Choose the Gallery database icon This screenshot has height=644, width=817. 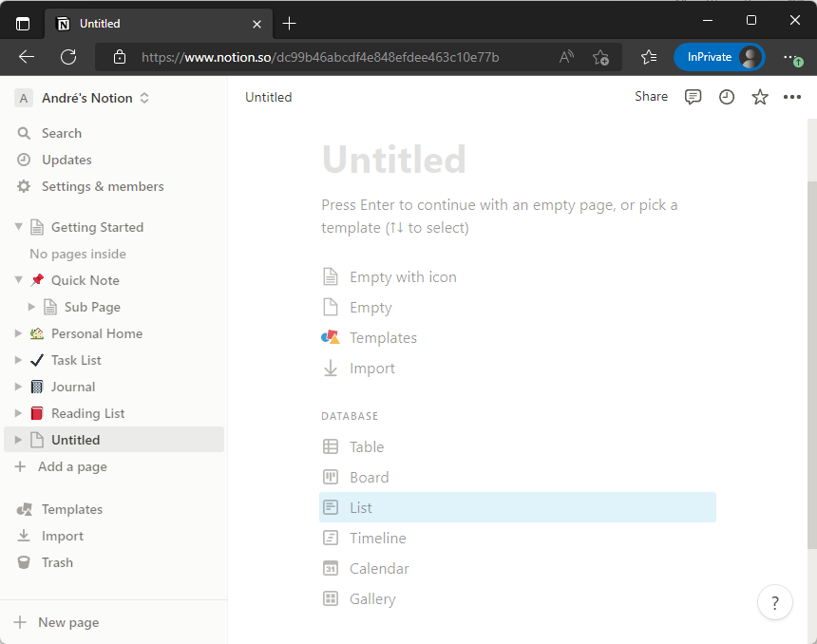coord(331,599)
